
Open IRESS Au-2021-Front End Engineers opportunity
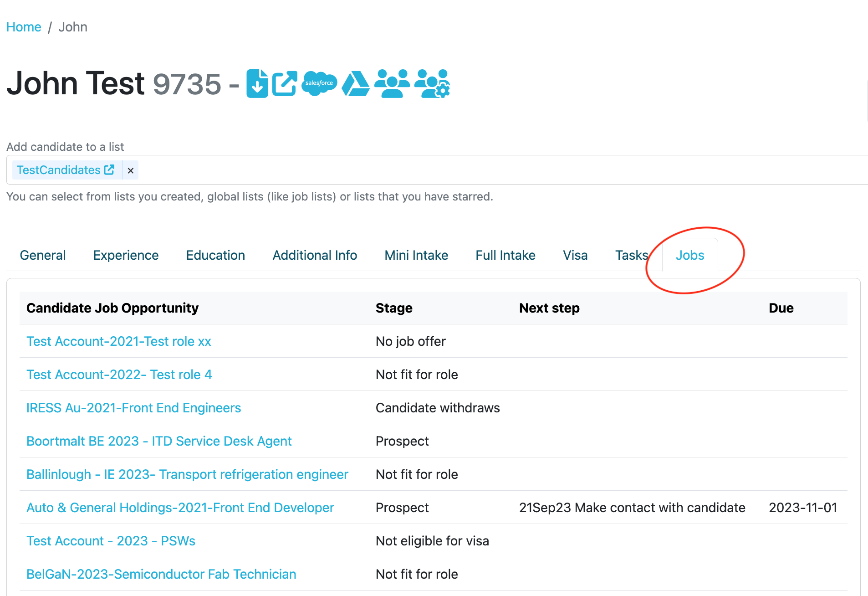(133, 407)
